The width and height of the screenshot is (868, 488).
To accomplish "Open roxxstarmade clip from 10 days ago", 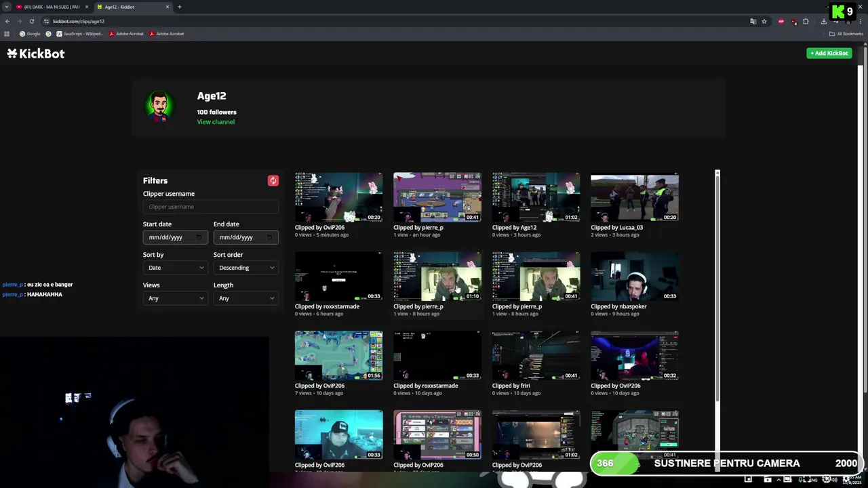I will click(437, 355).
